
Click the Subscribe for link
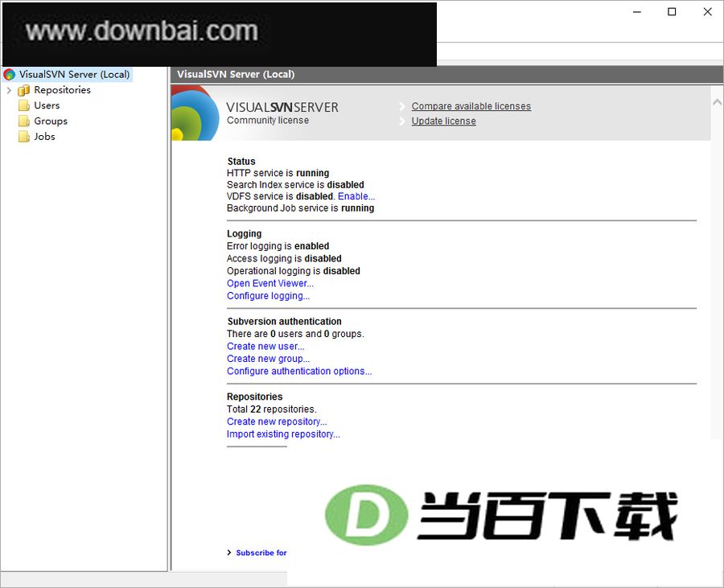[261, 553]
